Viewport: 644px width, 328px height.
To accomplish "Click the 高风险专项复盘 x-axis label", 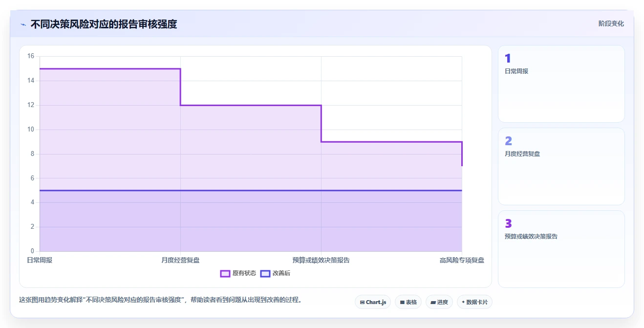I will (462, 260).
